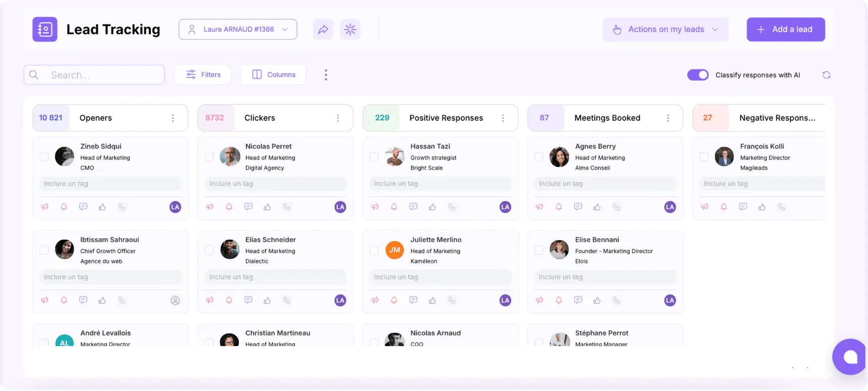Screen dimensions: 868x391
Task: Open the Columns button
Action: click(x=273, y=75)
